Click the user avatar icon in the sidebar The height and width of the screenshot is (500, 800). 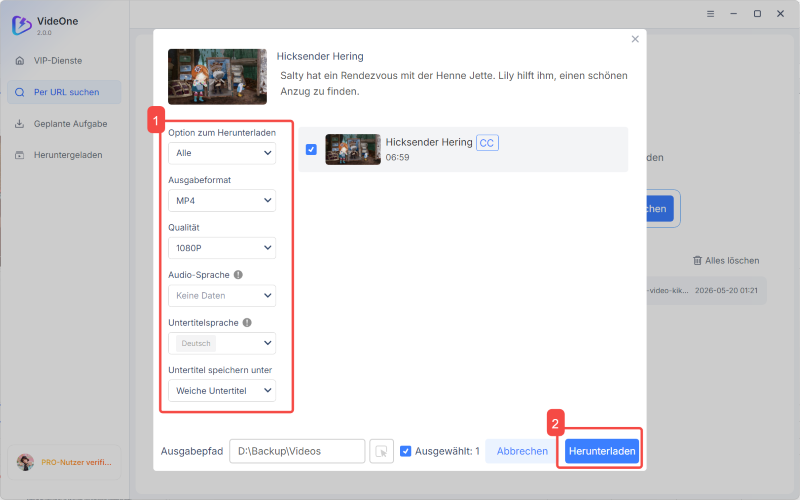coord(25,462)
